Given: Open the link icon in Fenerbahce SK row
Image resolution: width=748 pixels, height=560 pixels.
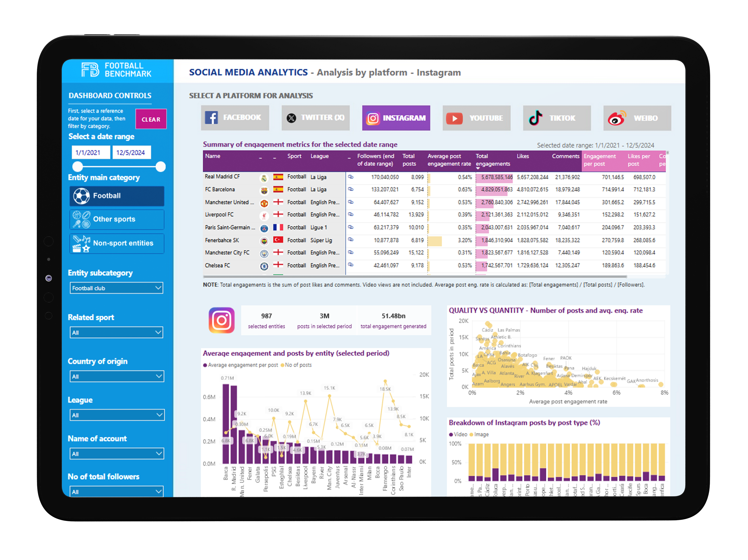Looking at the screenshot, I should point(351,240).
